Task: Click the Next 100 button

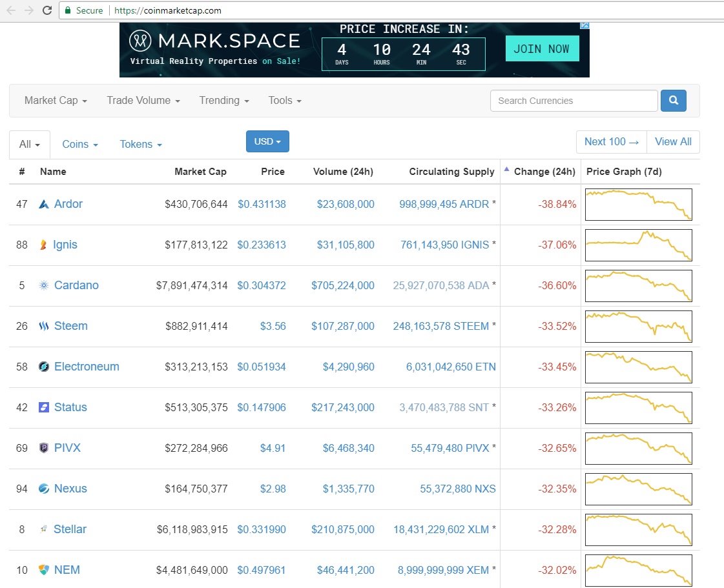Action: click(x=612, y=142)
